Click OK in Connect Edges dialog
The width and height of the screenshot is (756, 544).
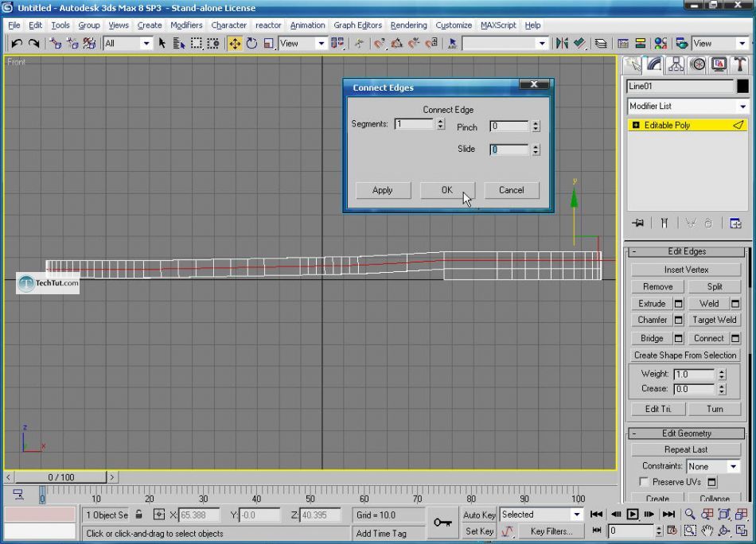pos(446,190)
